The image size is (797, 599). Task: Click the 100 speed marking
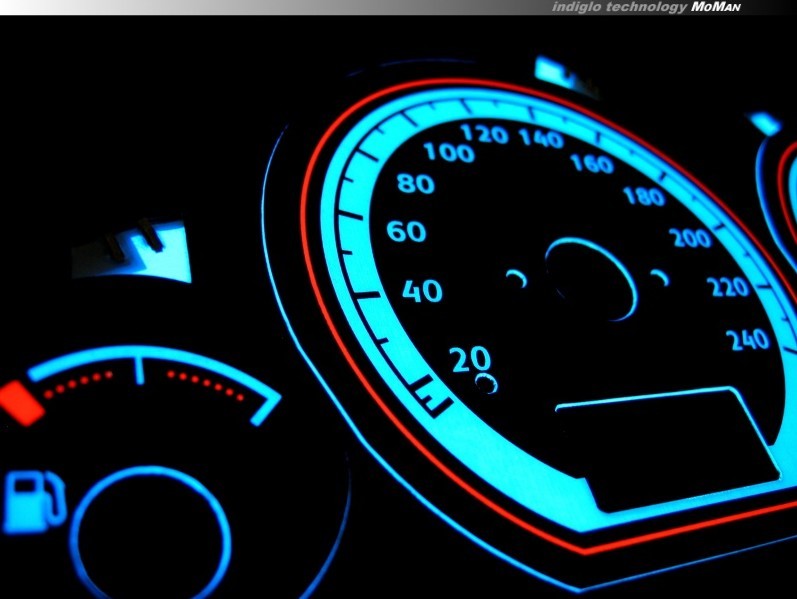pos(449,152)
